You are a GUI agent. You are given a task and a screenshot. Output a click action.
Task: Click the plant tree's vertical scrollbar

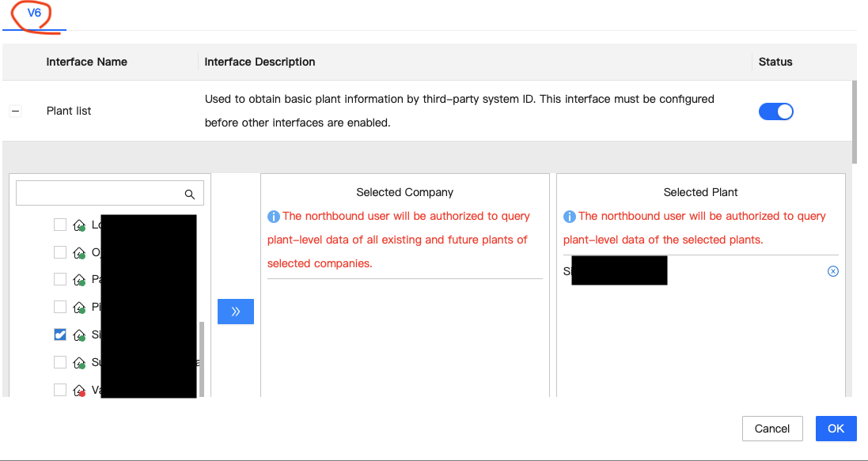[201, 356]
